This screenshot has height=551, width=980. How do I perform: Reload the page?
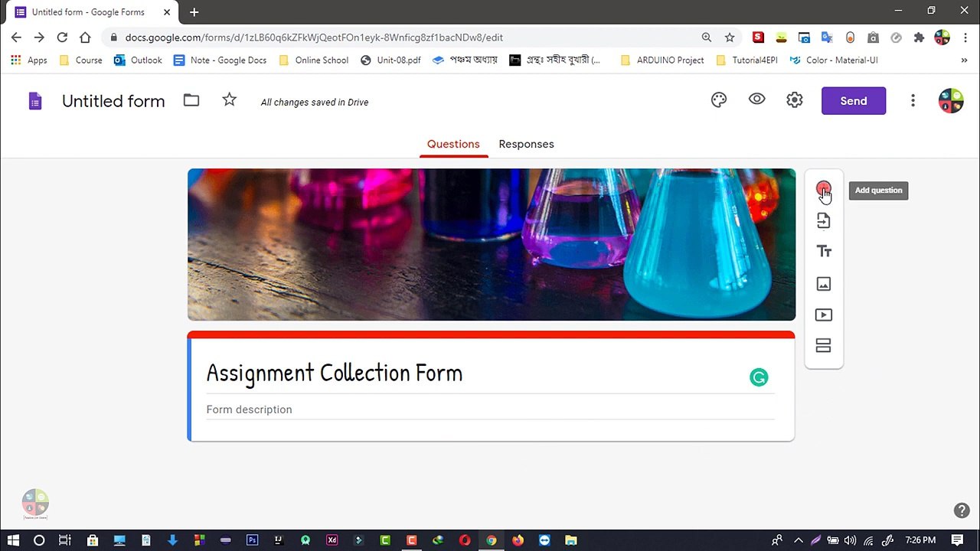62,37
